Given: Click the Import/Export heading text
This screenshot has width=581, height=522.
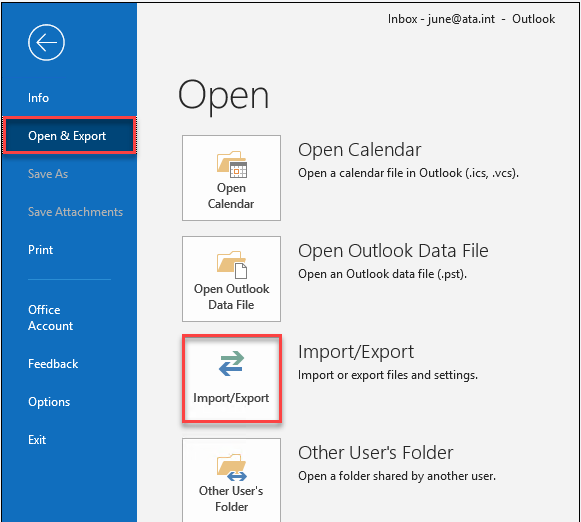Looking at the screenshot, I should pyautogui.click(x=356, y=352).
